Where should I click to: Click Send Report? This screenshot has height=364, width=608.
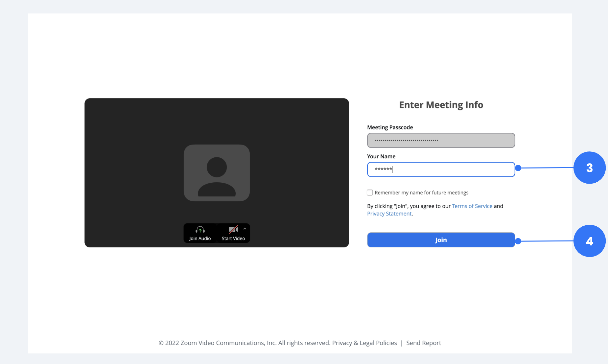(423, 343)
